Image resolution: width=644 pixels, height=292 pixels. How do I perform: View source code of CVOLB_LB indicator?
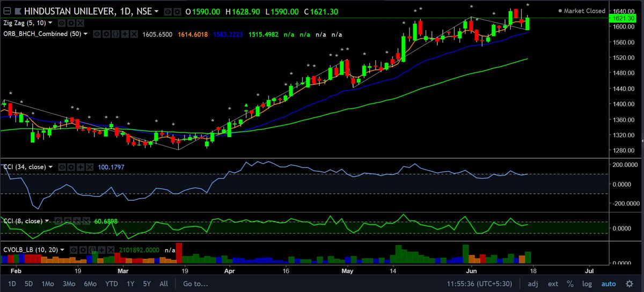click(x=92, y=250)
